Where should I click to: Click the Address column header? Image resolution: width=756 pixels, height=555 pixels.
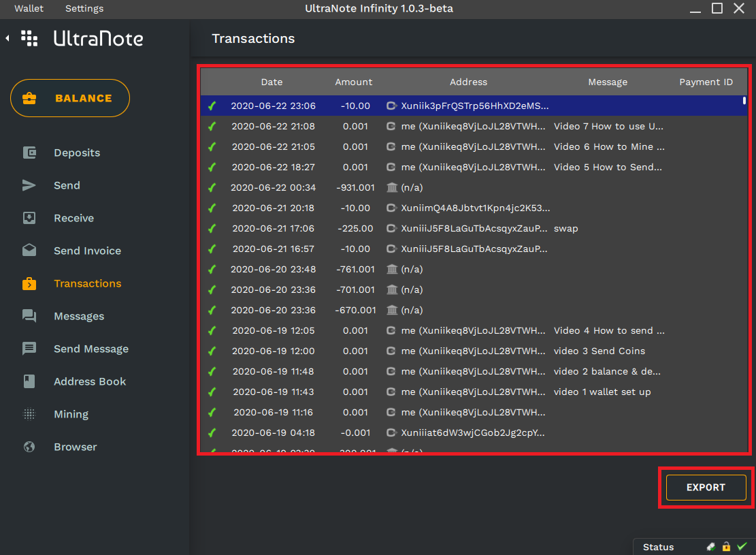pos(469,82)
